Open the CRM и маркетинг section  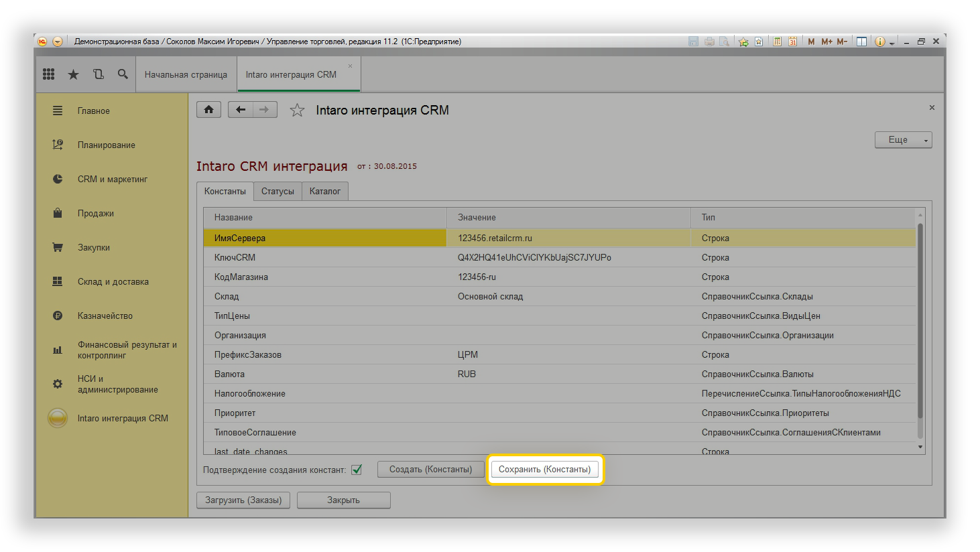pos(112,179)
